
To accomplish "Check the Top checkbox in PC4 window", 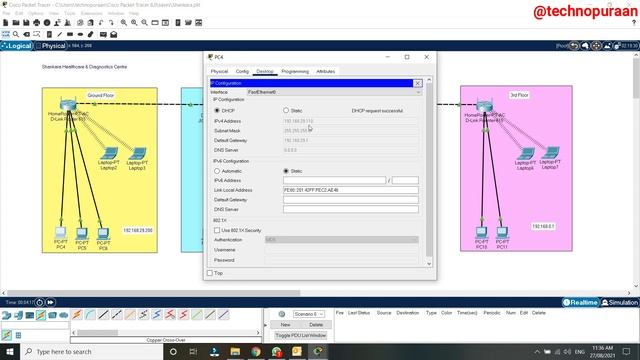I will click(210, 273).
